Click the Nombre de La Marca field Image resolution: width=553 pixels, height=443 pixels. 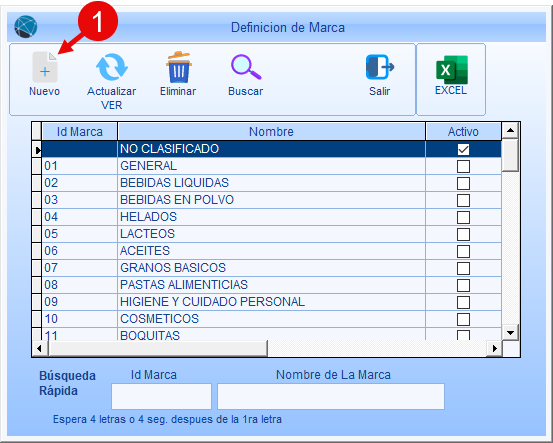[x=331, y=396]
